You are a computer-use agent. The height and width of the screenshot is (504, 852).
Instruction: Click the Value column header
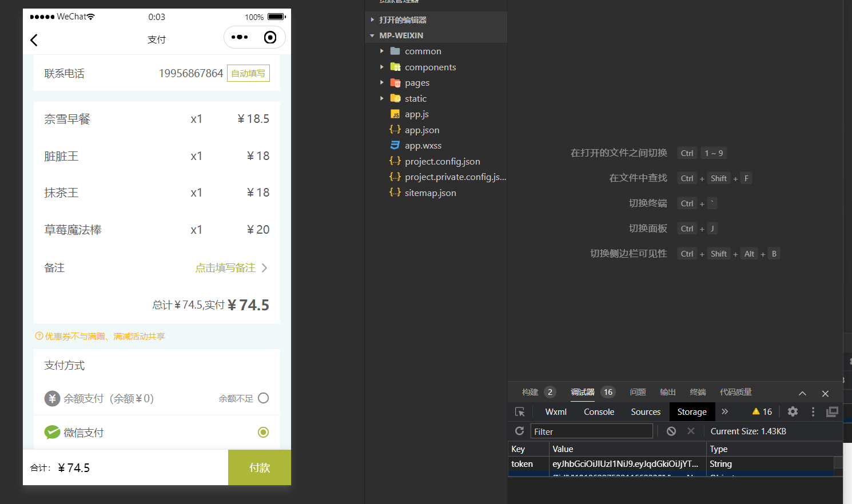click(627, 449)
